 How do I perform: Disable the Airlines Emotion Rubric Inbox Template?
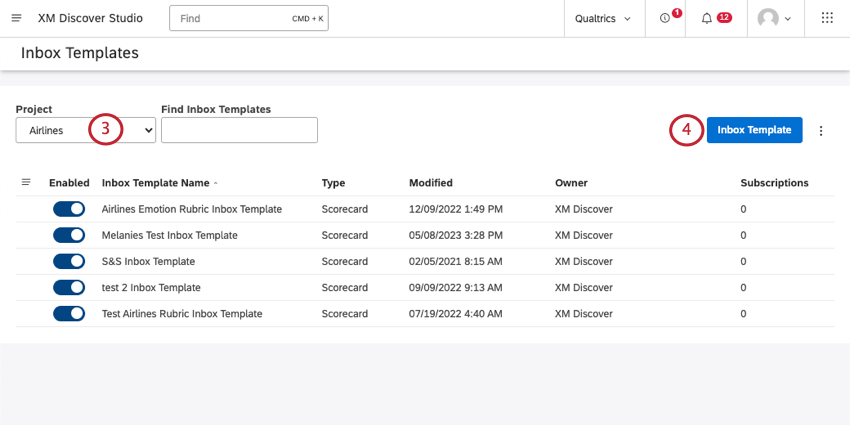69,209
